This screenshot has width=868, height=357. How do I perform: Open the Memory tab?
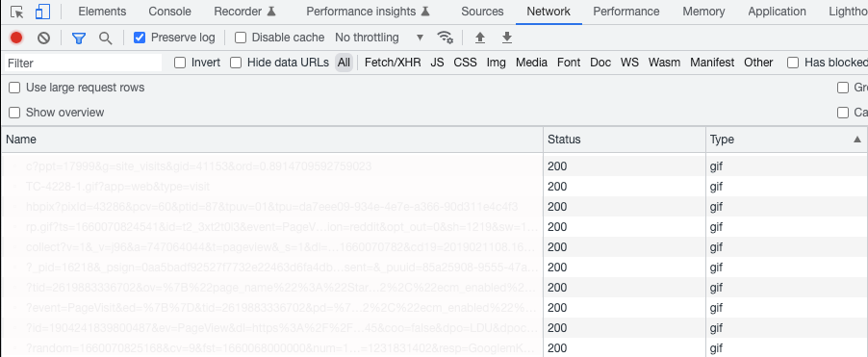click(703, 12)
